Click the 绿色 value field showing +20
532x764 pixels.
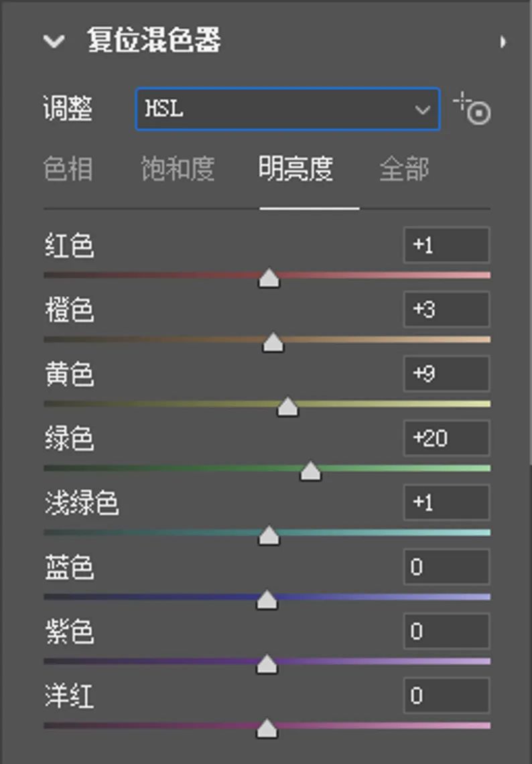pyautogui.click(x=446, y=438)
